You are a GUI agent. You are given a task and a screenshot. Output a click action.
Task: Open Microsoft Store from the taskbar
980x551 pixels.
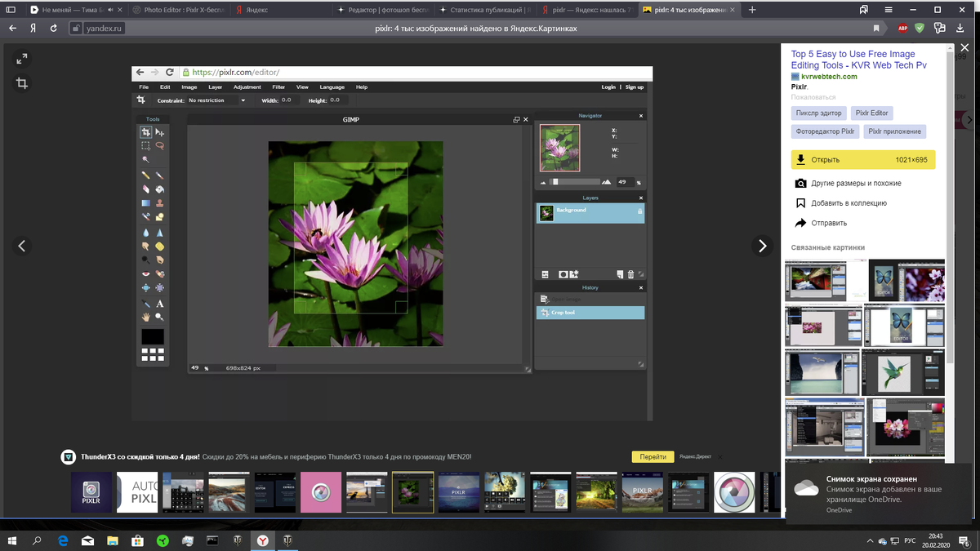[137, 540]
